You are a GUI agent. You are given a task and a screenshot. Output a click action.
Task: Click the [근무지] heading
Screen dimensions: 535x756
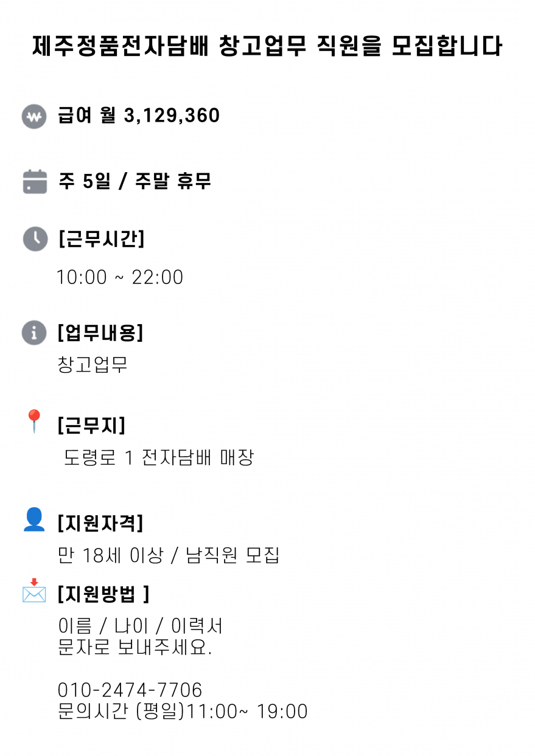click(91, 425)
